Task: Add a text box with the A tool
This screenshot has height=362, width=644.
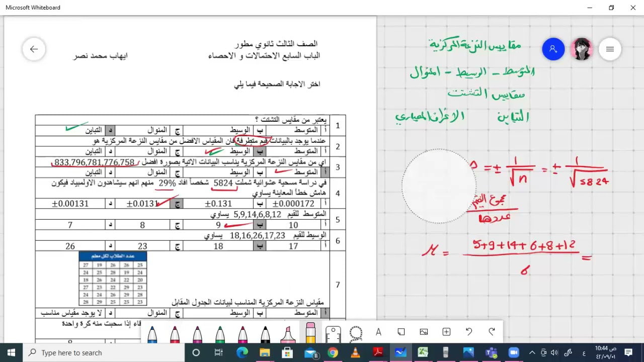Action: [378, 332]
